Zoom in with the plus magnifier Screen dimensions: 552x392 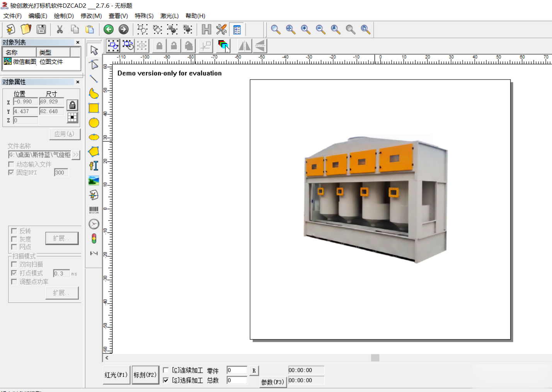tap(305, 29)
